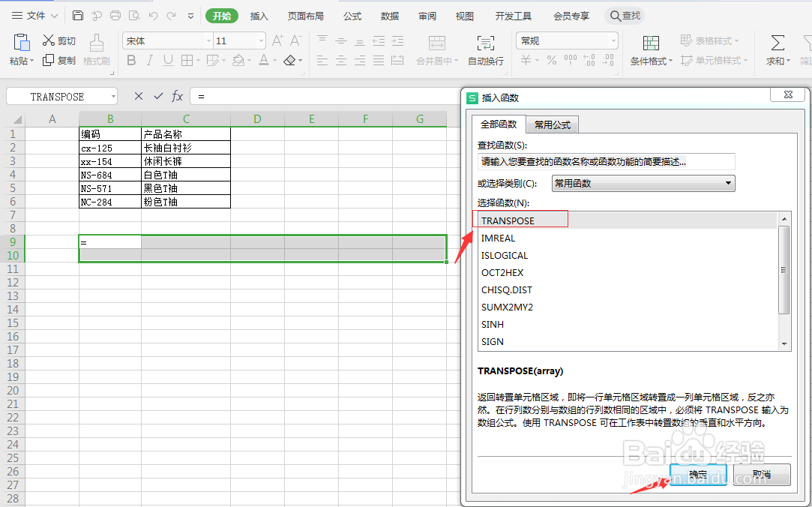Open the font name dropdown showing 宋体

point(208,40)
